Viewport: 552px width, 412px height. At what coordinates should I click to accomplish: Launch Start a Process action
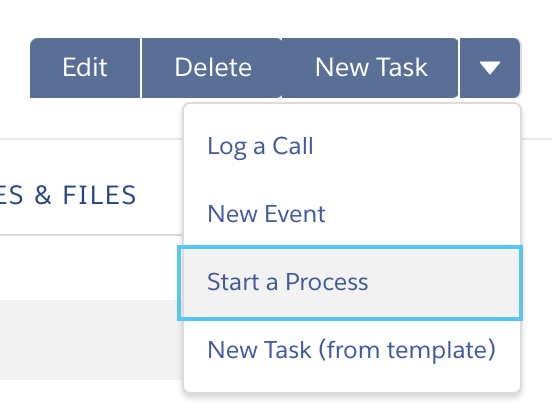coord(350,283)
